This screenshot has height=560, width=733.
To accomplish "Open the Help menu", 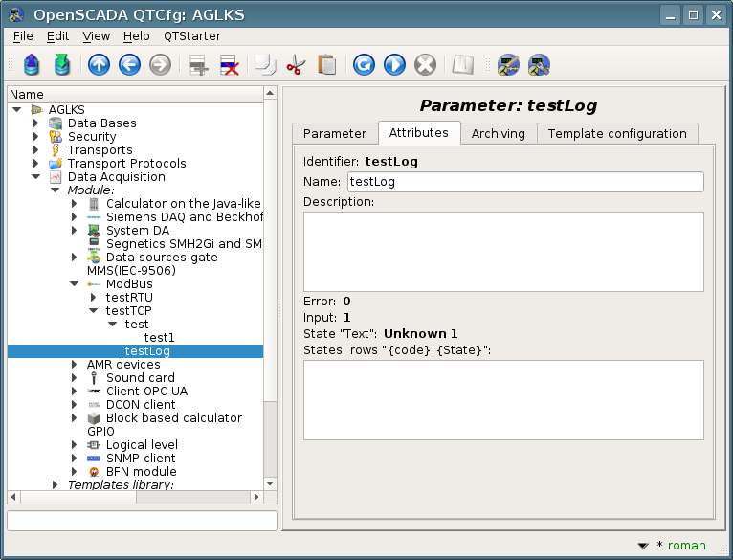I will [x=137, y=36].
